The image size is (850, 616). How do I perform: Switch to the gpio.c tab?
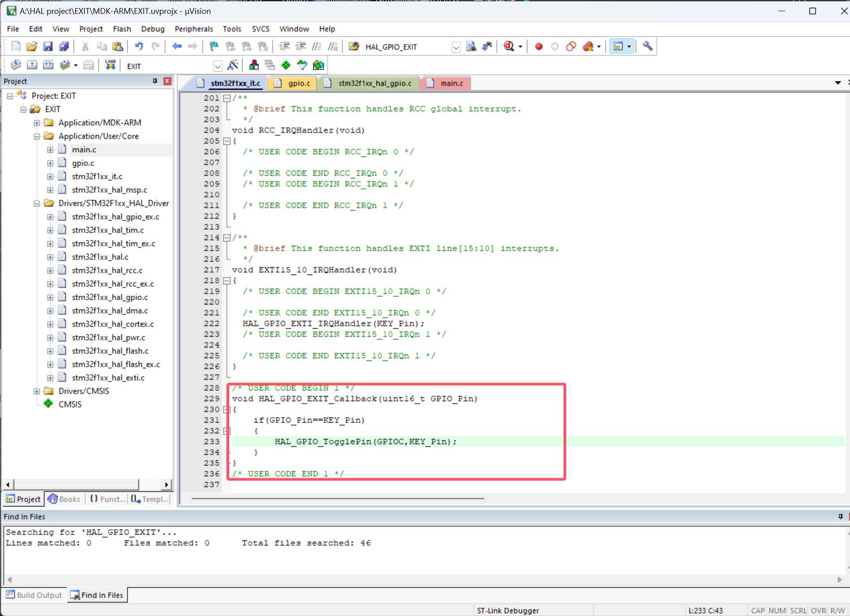tap(299, 83)
